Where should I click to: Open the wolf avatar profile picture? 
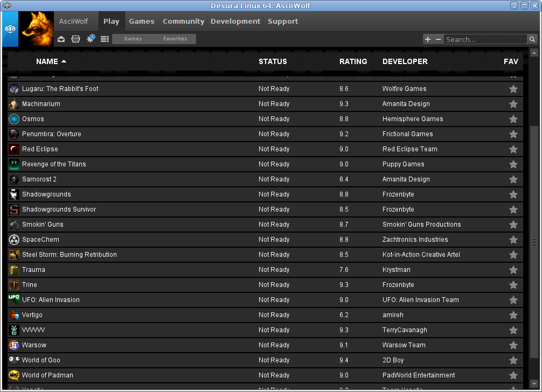tap(36, 29)
